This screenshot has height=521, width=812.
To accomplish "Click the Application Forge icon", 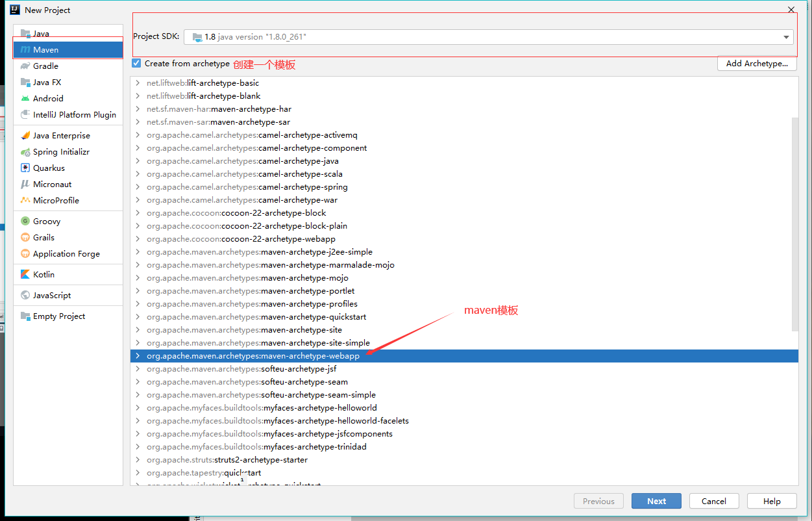I will pos(25,254).
